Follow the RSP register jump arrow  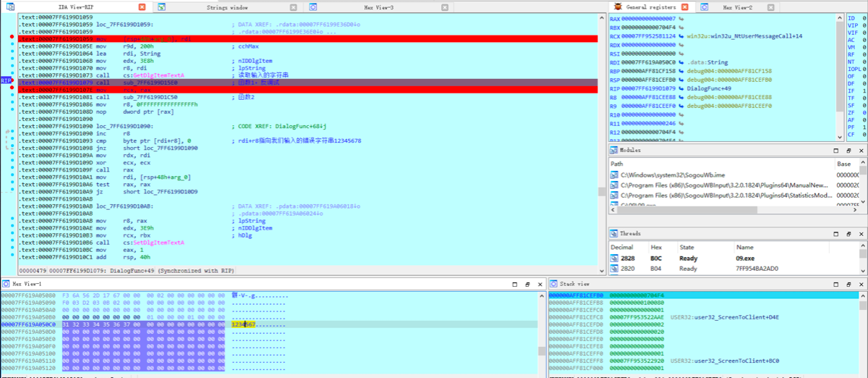(682, 80)
